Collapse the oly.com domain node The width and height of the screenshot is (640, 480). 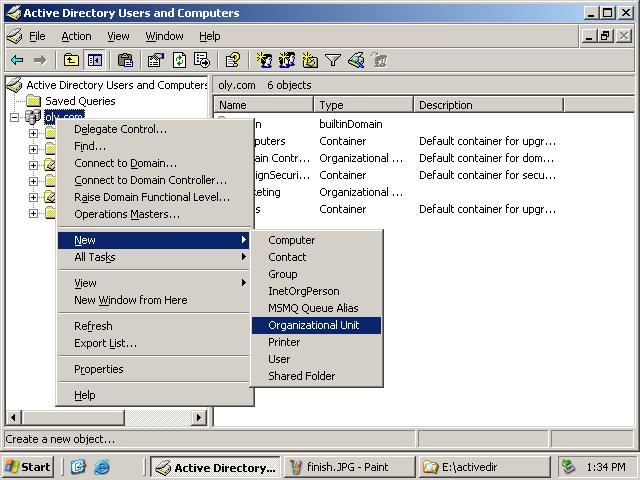click(15, 117)
